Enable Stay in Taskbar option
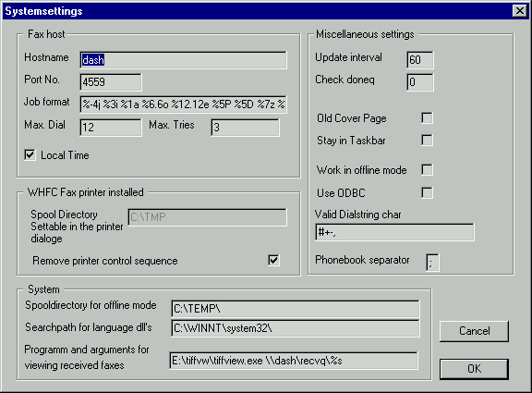The width and height of the screenshot is (532, 393). point(427,140)
